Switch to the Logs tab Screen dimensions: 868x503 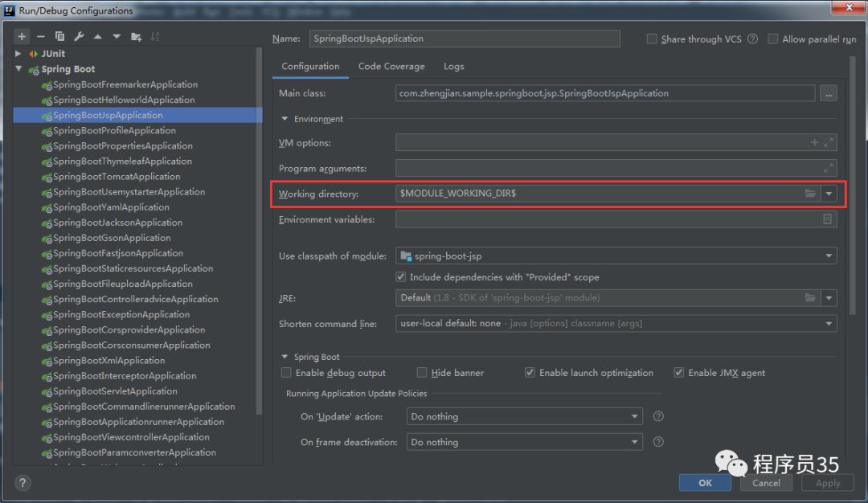[454, 67]
